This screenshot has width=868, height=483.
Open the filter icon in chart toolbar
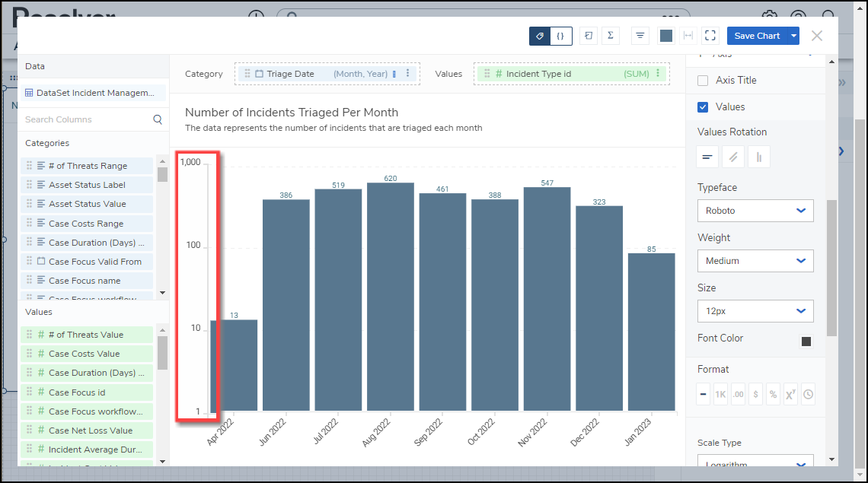pos(640,36)
